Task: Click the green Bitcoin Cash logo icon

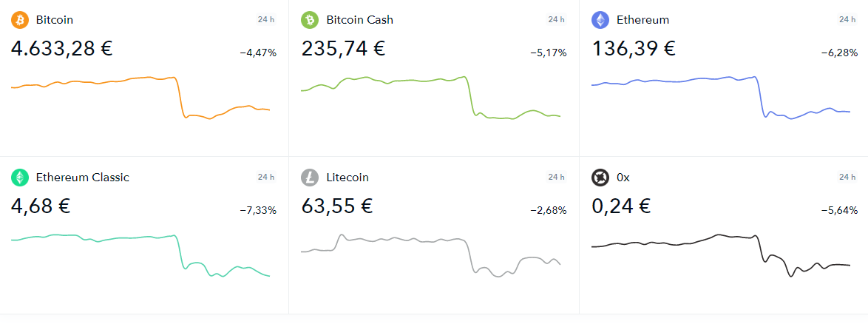Action: [x=310, y=21]
